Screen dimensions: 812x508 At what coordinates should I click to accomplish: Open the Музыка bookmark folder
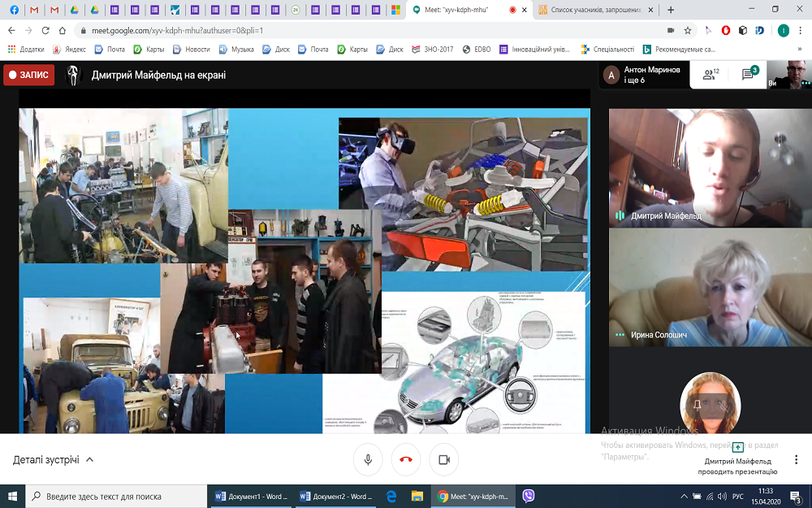point(235,49)
